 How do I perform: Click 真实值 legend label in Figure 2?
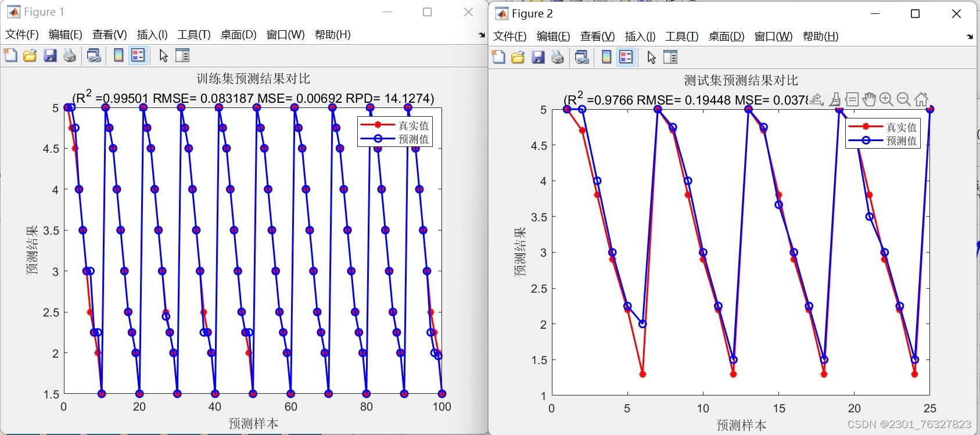pyautogui.click(x=902, y=127)
